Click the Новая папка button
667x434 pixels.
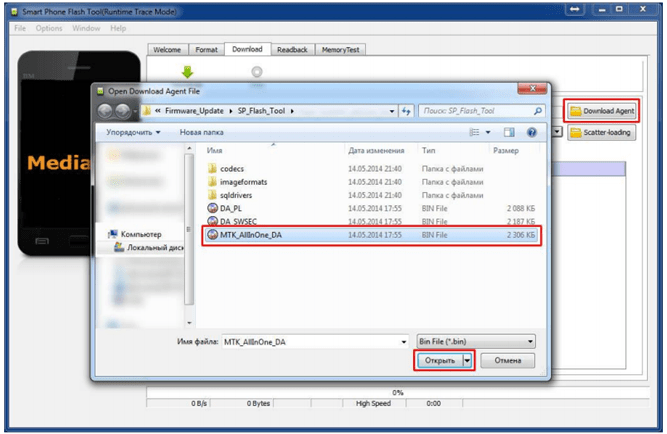click(203, 132)
